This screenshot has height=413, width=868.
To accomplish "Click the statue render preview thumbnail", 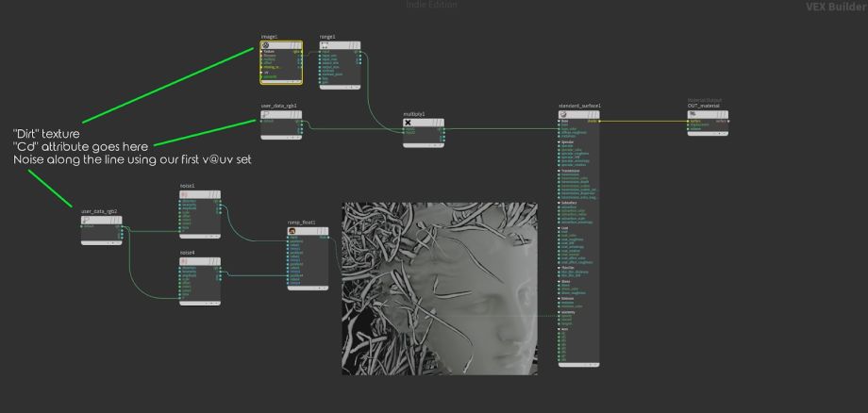I will (x=440, y=288).
